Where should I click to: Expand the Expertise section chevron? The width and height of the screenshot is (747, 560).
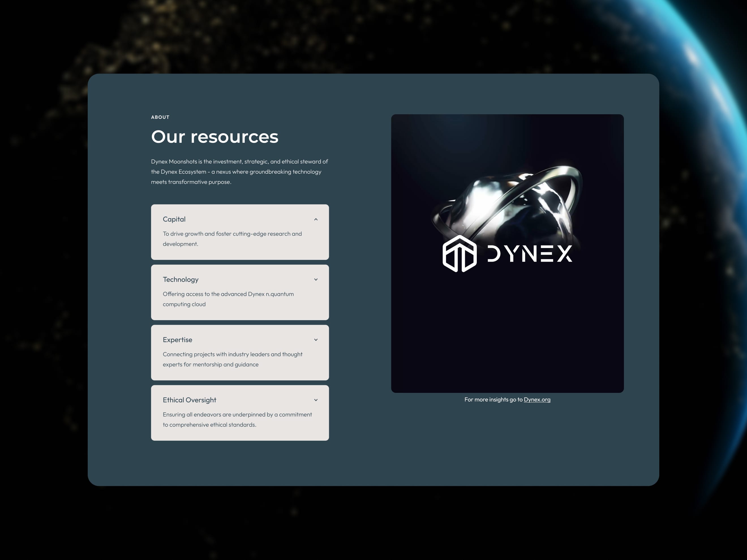coord(316,340)
